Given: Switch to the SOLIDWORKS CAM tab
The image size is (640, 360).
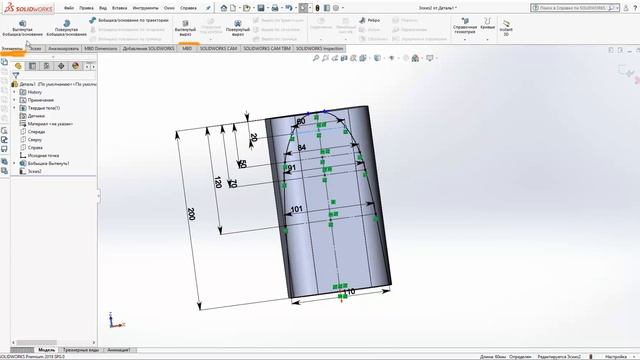Looking at the screenshot, I should [x=218, y=49].
